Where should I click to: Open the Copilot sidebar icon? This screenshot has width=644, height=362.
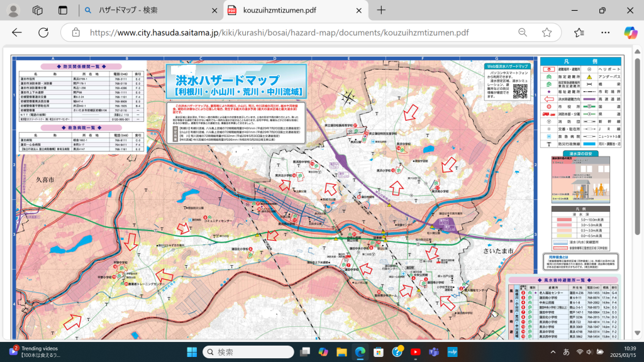(x=630, y=33)
